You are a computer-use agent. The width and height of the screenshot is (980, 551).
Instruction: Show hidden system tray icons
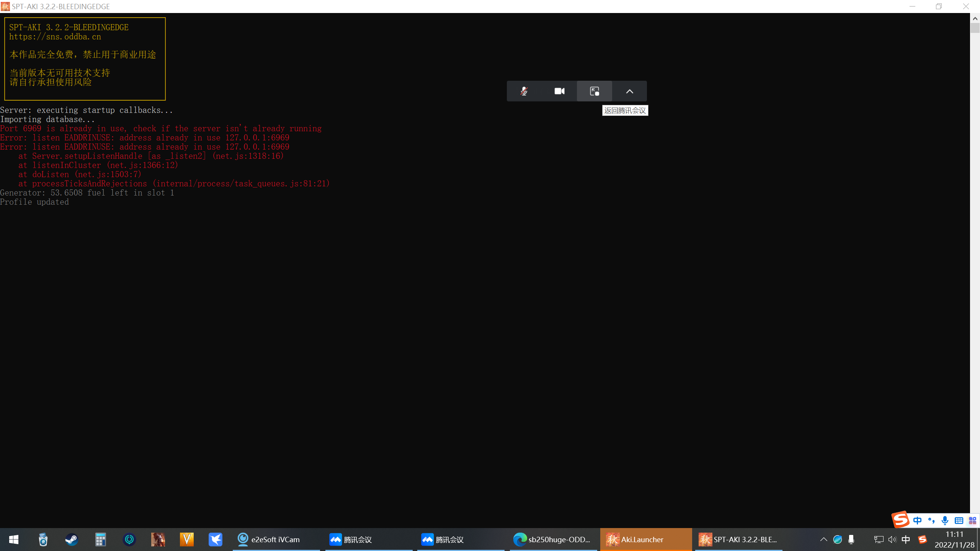(823, 540)
